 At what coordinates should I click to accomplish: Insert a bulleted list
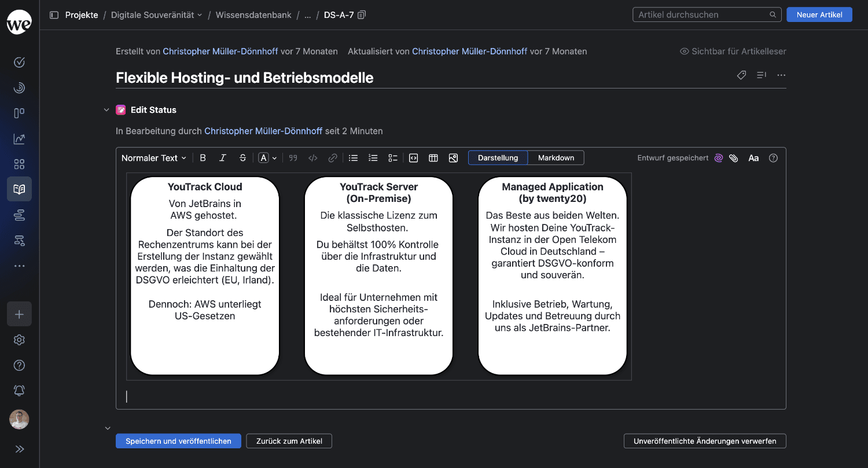pyautogui.click(x=353, y=158)
